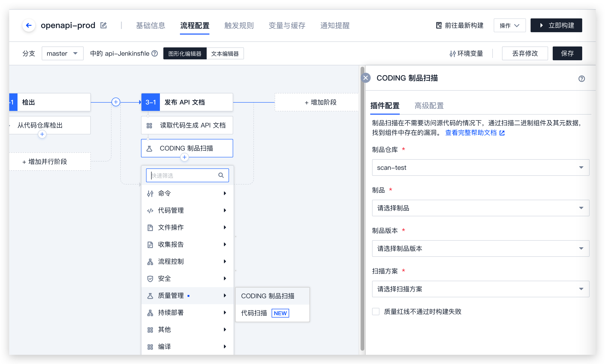Image resolution: width=605 pixels, height=364 pixels.
Task: Expand the 安全 submenu arrow
Action: pos(225,278)
